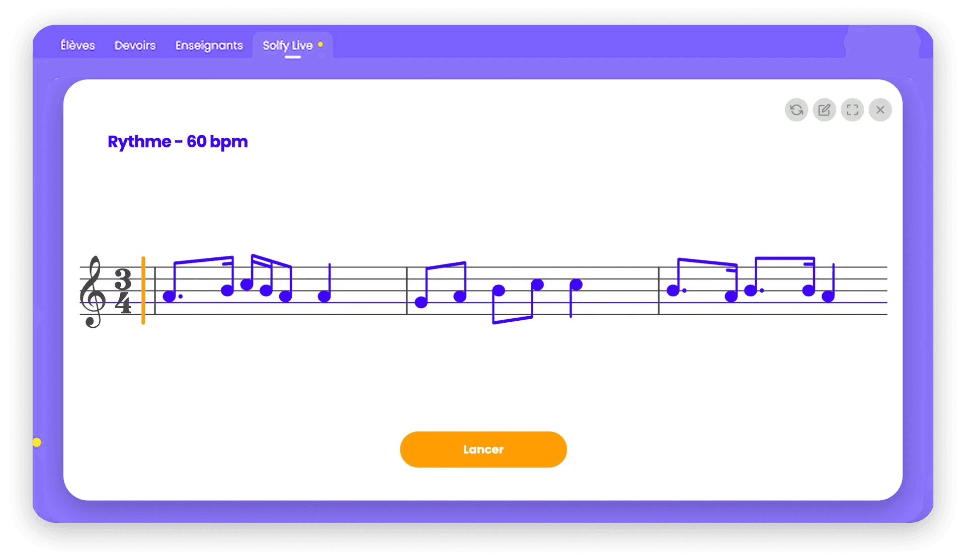Switch to the Devoirs tab
966x560 pixels.
[135, 45]
